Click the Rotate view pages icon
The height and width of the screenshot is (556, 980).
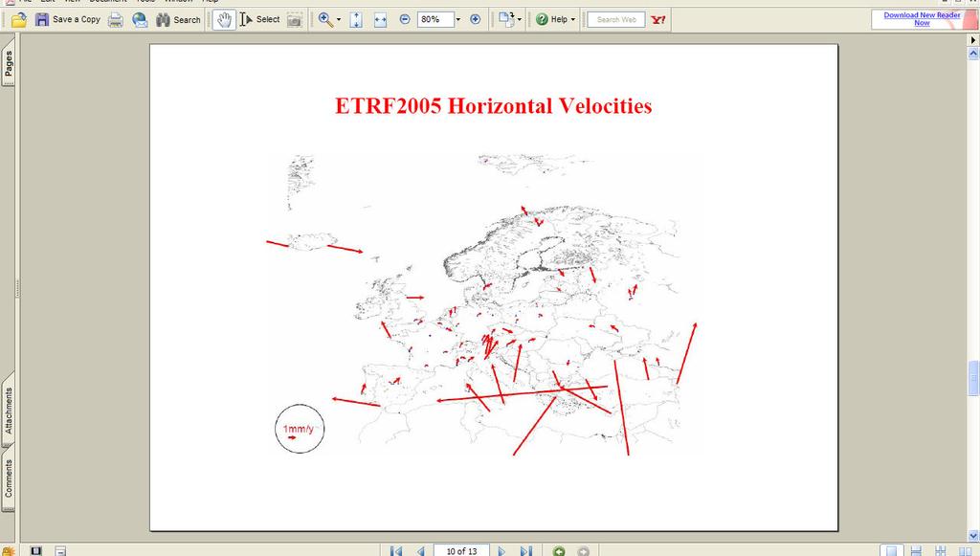[506, 20]
